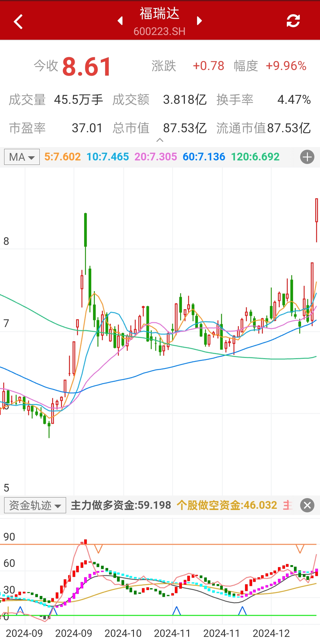Tap volume value 45.5万手
The image size is (320, 644).
click(79, 100)
